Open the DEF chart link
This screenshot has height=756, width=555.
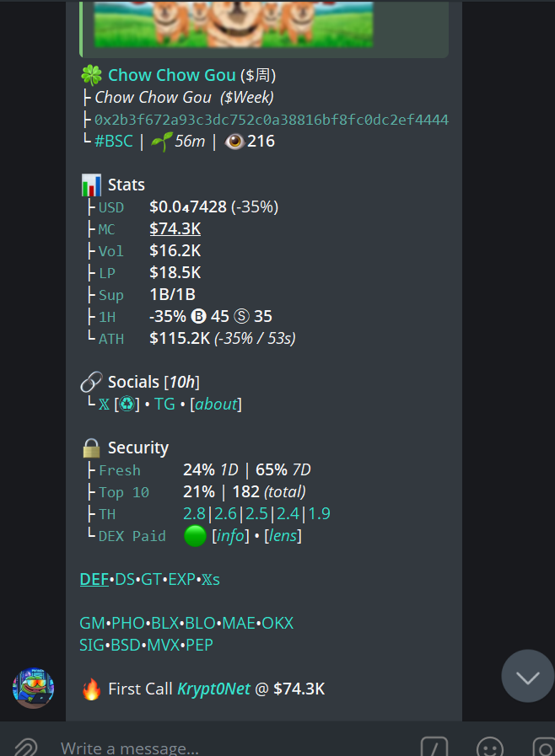click(x=94, y=579)
